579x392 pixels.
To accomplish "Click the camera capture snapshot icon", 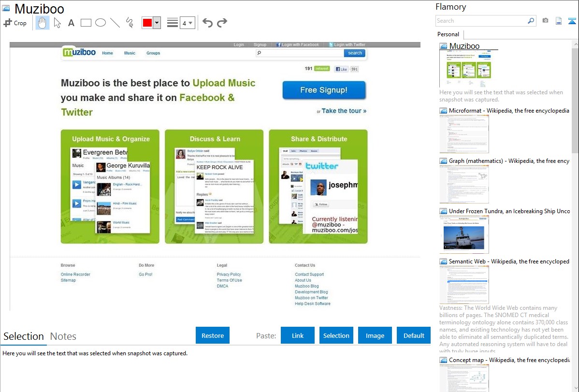I will click(x=545, y=21).
